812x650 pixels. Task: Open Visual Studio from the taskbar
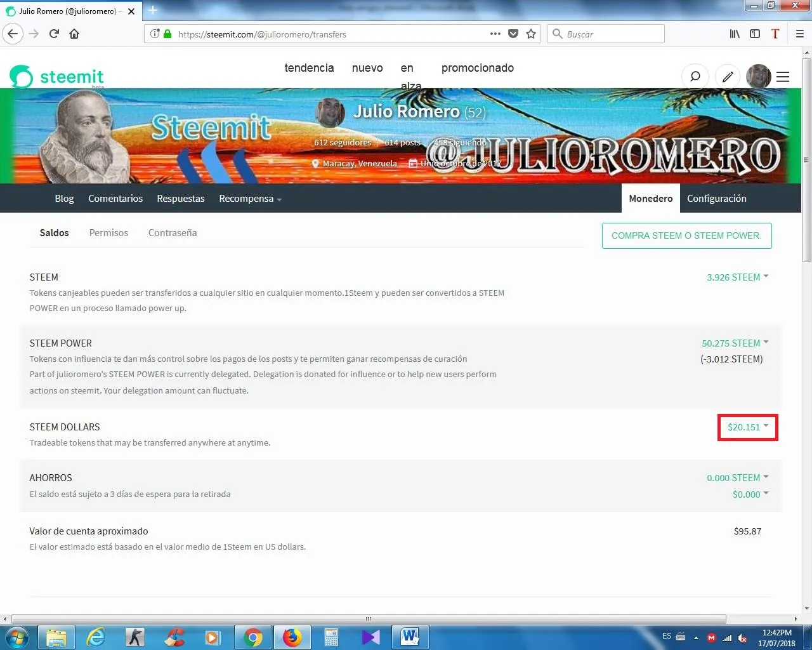370,637
